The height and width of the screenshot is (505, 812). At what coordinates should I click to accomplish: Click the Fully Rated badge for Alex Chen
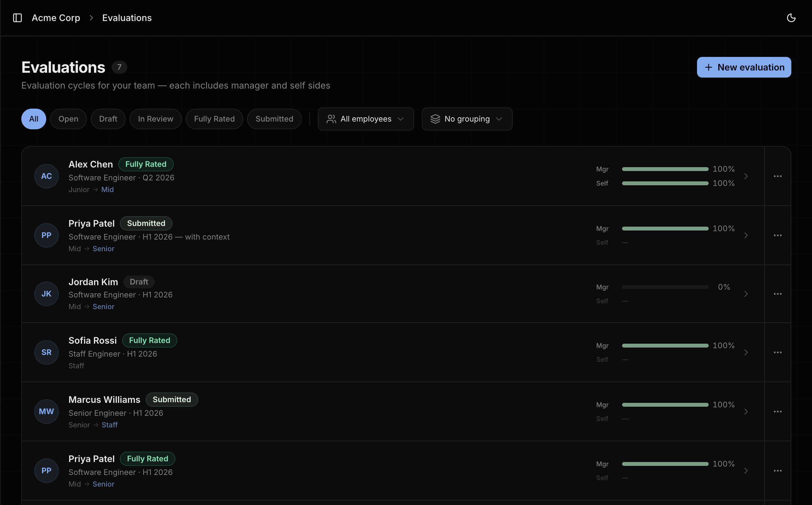146,164
